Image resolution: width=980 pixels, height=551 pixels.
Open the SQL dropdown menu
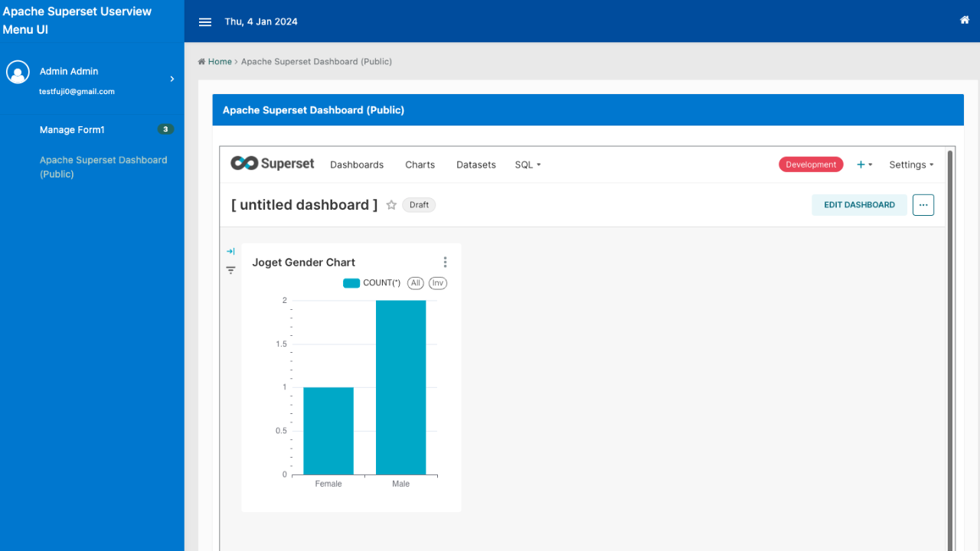click(x=528, y=165)
